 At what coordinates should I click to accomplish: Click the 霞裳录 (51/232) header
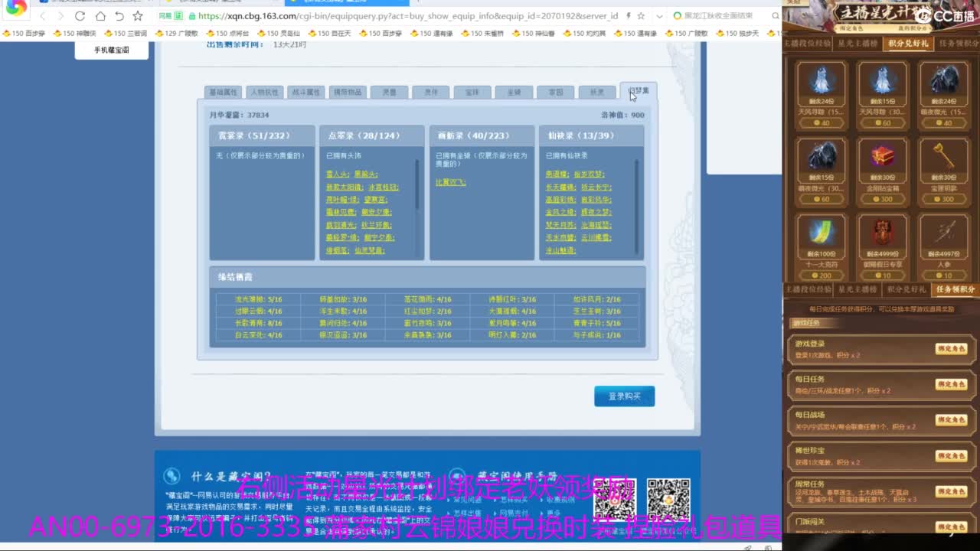pyautogui.click(x=262, y=135)
